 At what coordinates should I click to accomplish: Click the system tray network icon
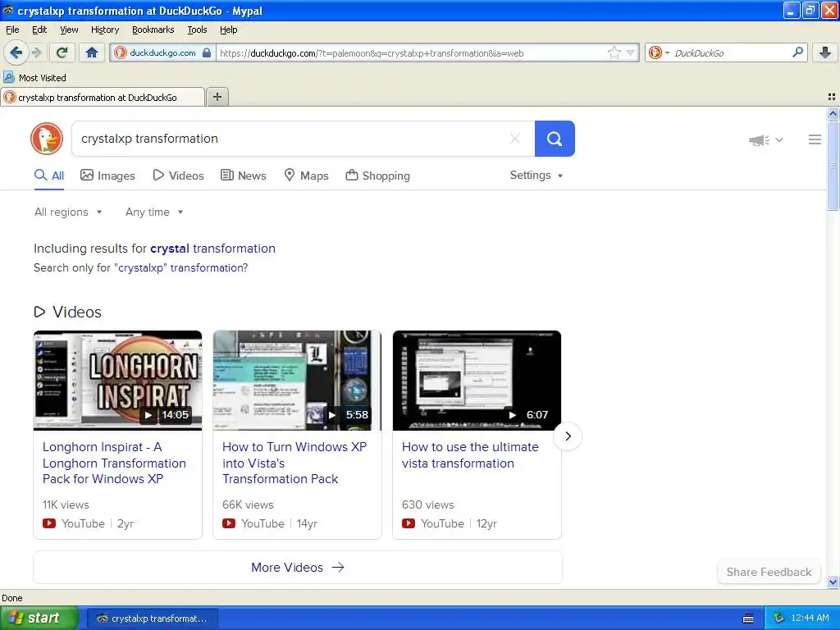pos(778,619)
